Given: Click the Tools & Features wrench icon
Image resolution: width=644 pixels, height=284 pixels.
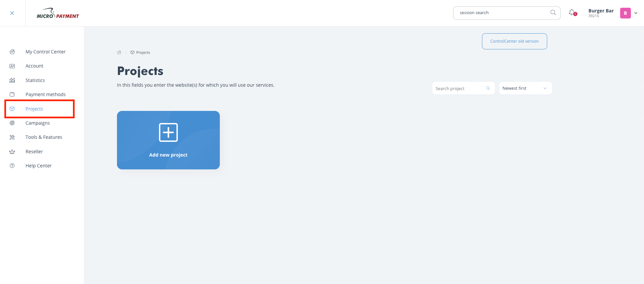Looking at the screenshot, I should (12, 137).
